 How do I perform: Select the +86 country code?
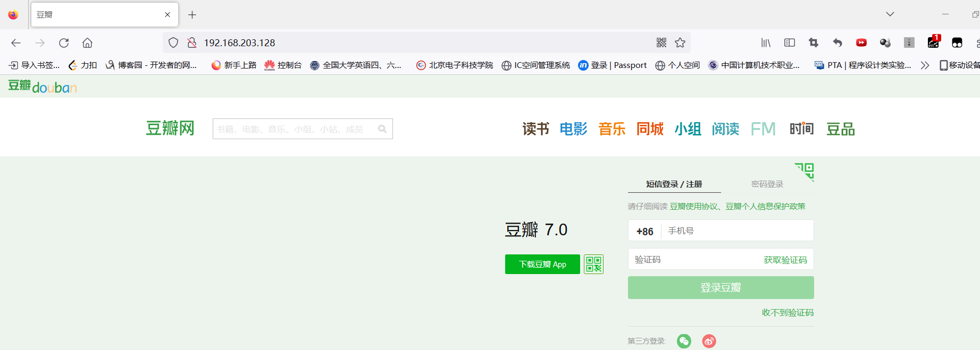pyautogui.click(x=644, y=232)
